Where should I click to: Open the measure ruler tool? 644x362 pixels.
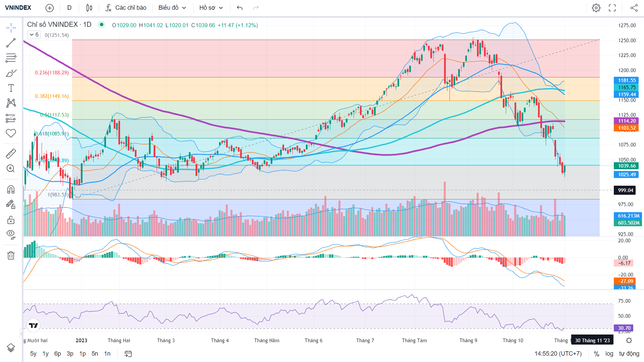11,154
